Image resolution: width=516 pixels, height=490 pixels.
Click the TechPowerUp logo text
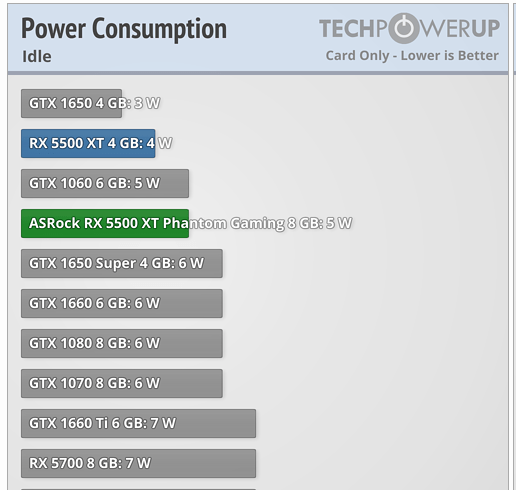coord(409,28)
